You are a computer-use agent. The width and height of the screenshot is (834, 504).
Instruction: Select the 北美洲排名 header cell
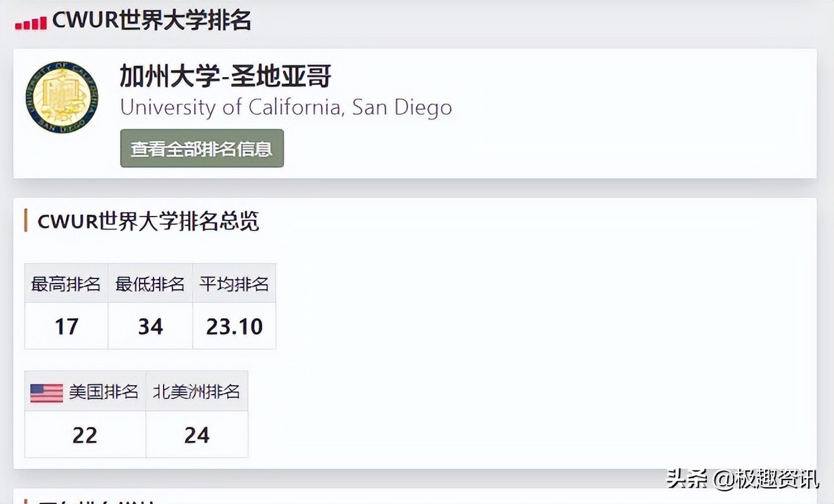(196, 392)
